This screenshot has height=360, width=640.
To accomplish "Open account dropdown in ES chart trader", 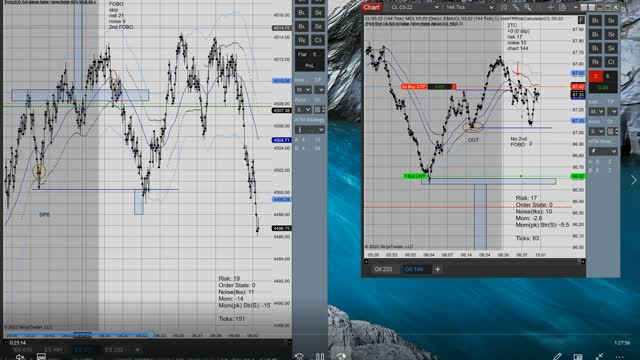I will (303, 109).
